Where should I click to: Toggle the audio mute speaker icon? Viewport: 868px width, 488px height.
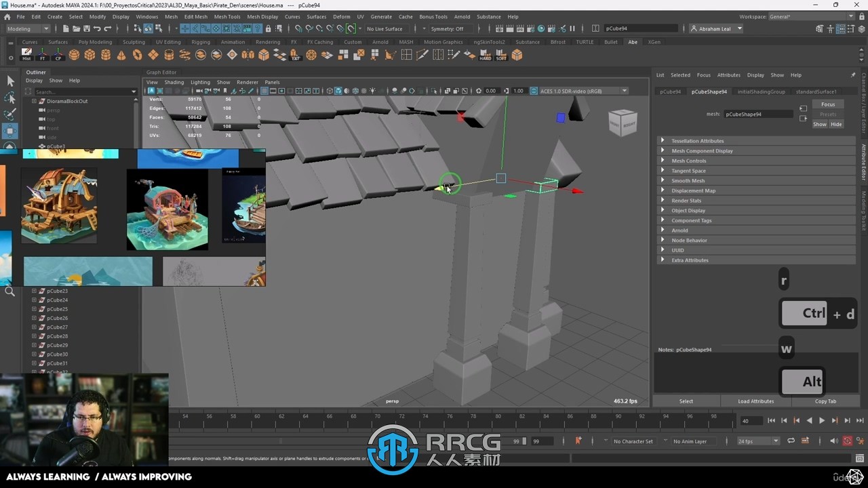click(x=834, y=441)
